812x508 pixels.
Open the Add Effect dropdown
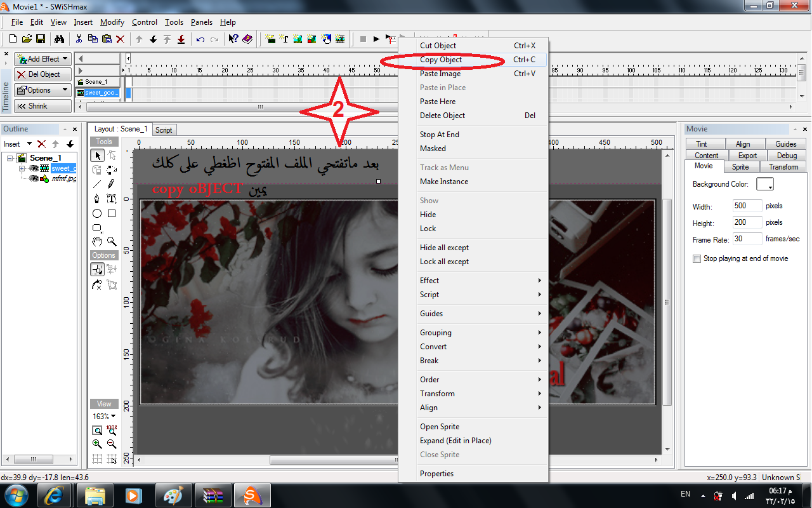click(42, 58)
